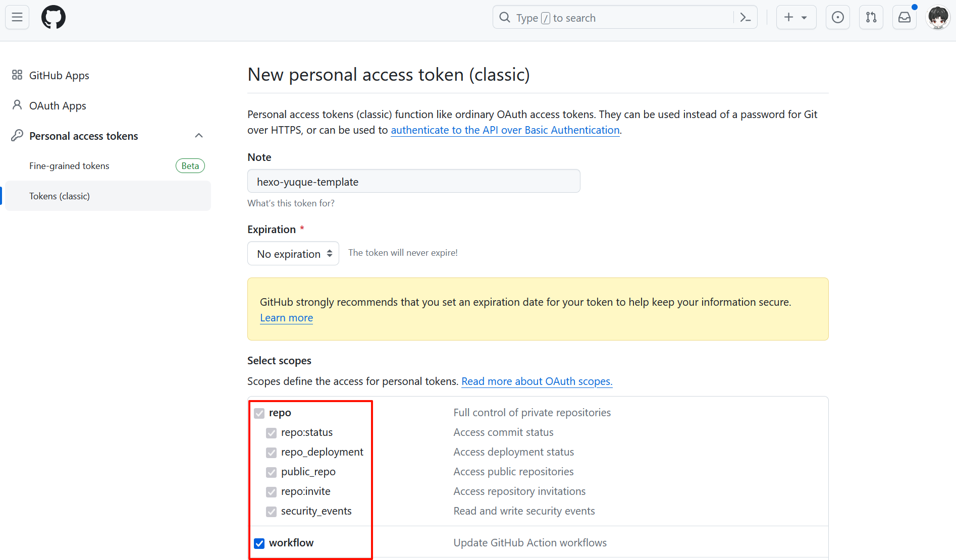Click the Note input field
This screenshot has width=956, height=560.
pyautogui.click(x=413, y=182)
